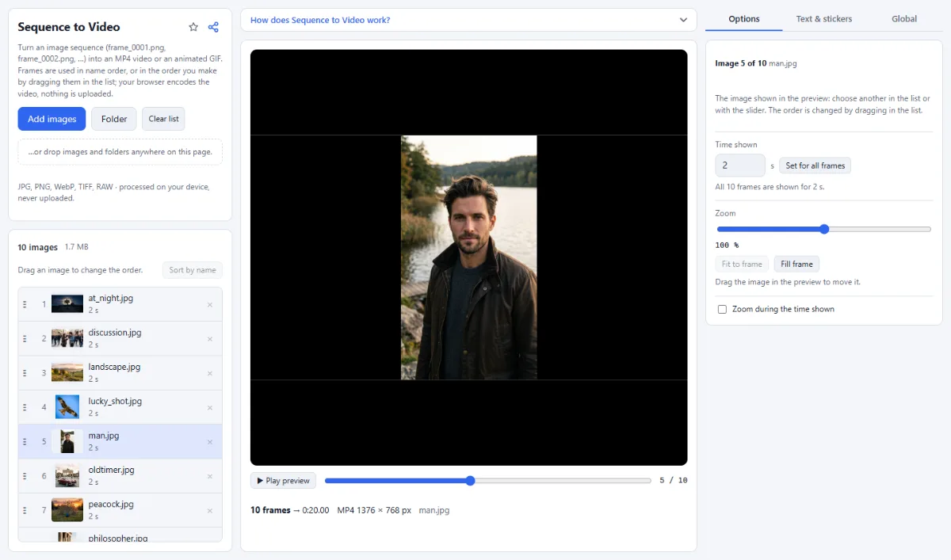Click the drag handle of man.jpg
Screen dimensions: 951x560
coord(25,442)
